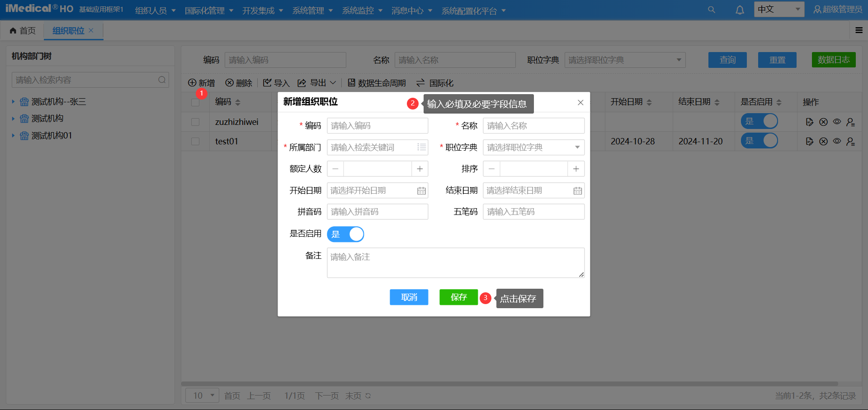Click view eye icon for zuzhizhiwei row
This screenshot has height=410, width=868.
[837, 122]
